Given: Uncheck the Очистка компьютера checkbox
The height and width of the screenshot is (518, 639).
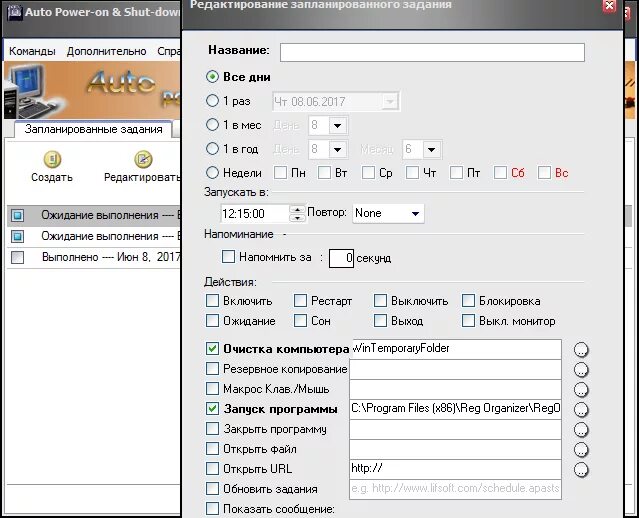Looking at the screenshot, I should pyautogui.click(x=212, y=348).
